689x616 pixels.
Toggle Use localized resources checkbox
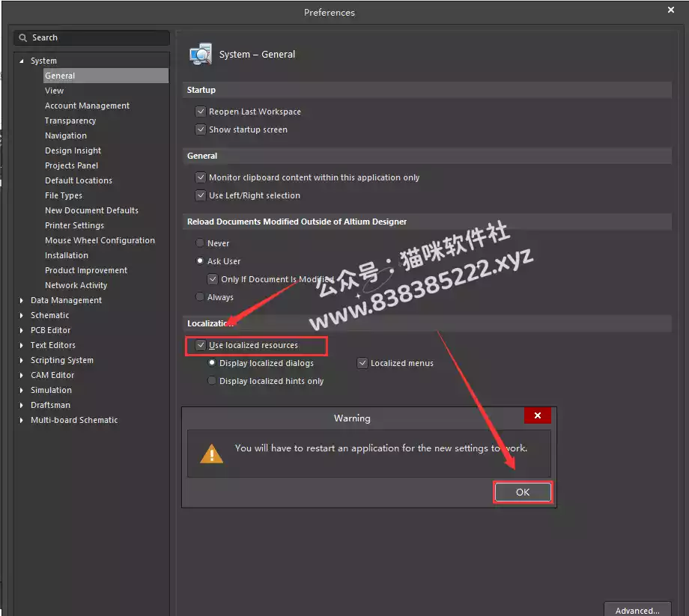(x=201, y=345)
